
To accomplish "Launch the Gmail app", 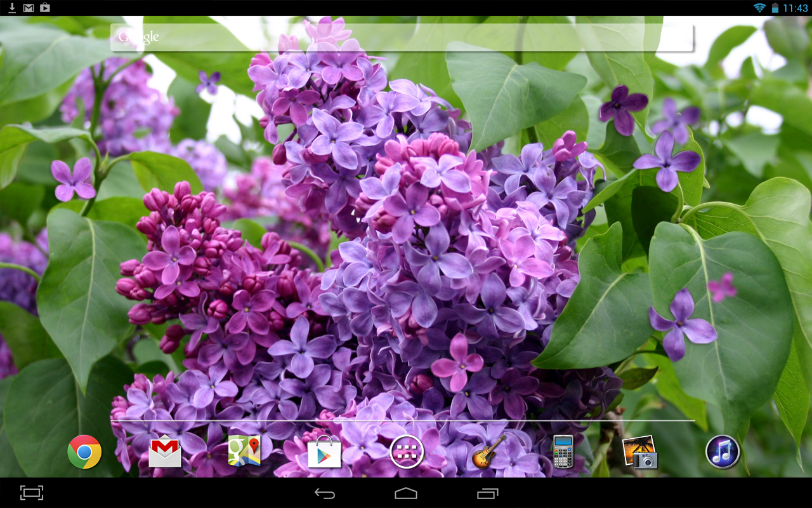I will [165, 452].
